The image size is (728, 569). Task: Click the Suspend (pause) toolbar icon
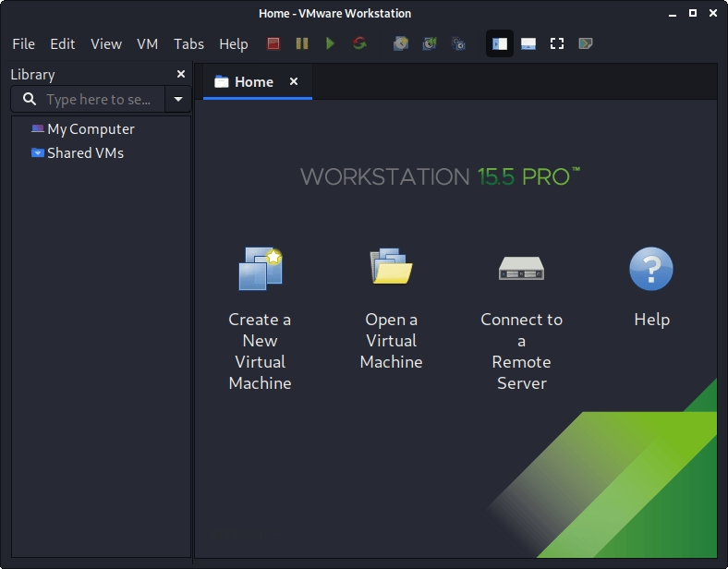click(302, 43)
